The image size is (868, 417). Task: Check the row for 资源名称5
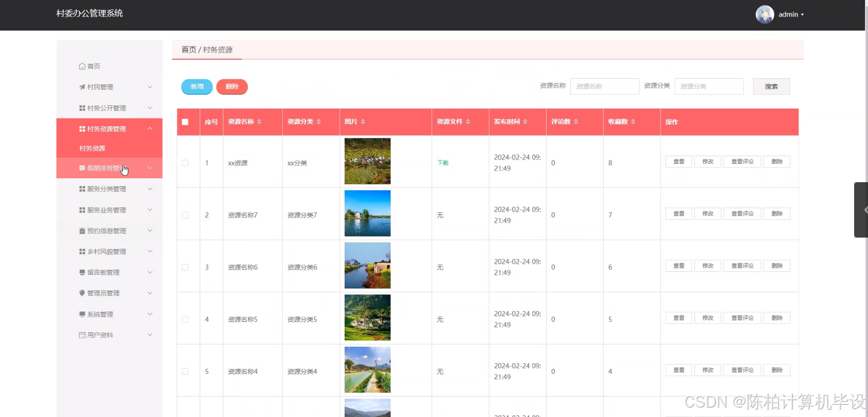tap(185, 320)
